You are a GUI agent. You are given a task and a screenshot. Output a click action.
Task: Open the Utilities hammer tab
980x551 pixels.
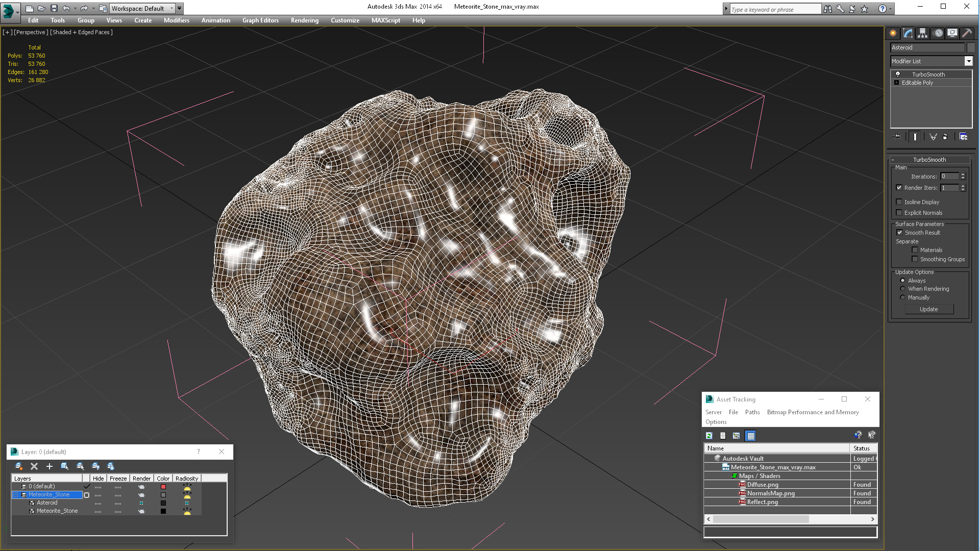click(x=967, y=33)
